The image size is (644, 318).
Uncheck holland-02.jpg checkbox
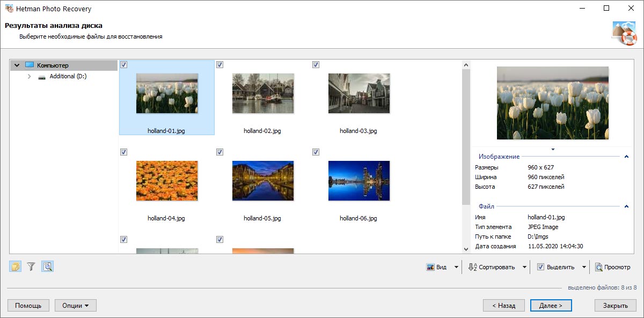[219, 64]
